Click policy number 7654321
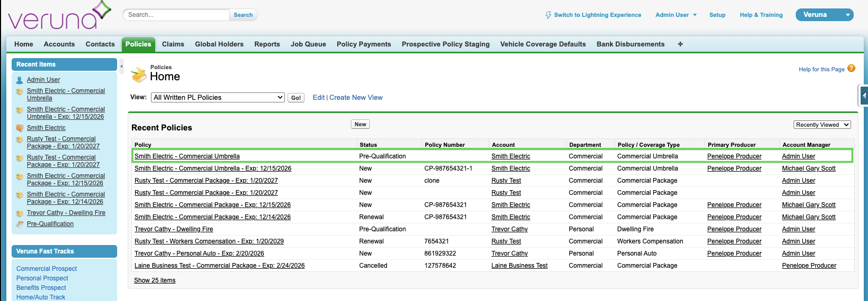Screen dimensions: 868x301 pos(436,241)
